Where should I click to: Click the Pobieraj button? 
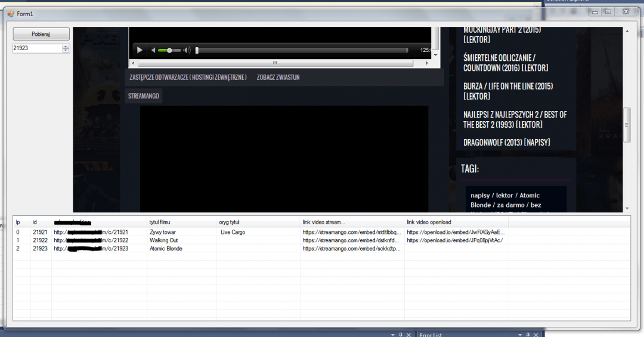point(41,34)
